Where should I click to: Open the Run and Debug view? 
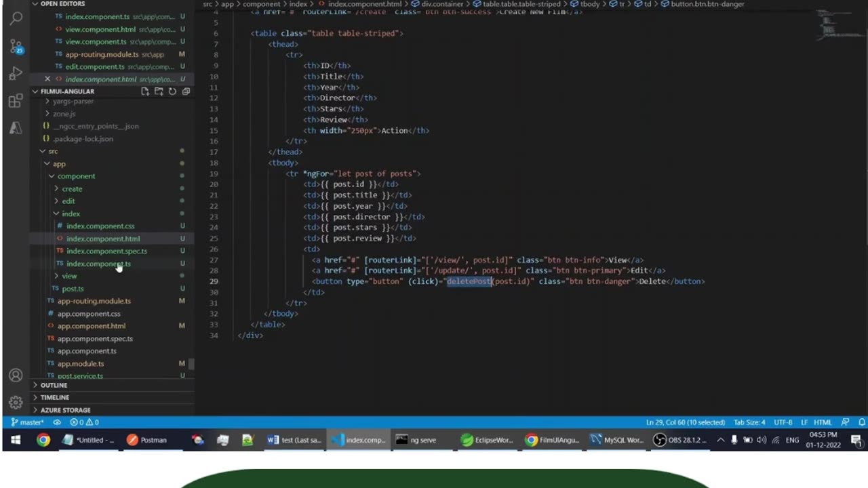(x=16, y=73)
